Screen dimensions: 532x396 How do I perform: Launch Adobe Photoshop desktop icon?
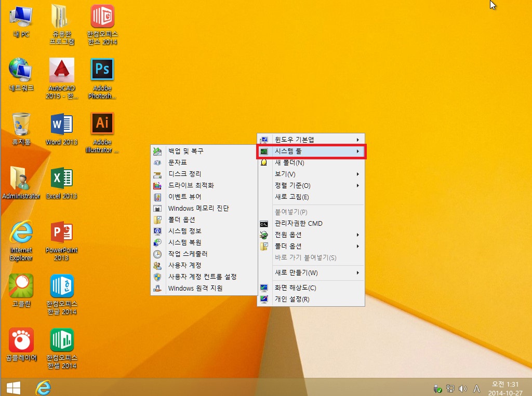[102, 78]
